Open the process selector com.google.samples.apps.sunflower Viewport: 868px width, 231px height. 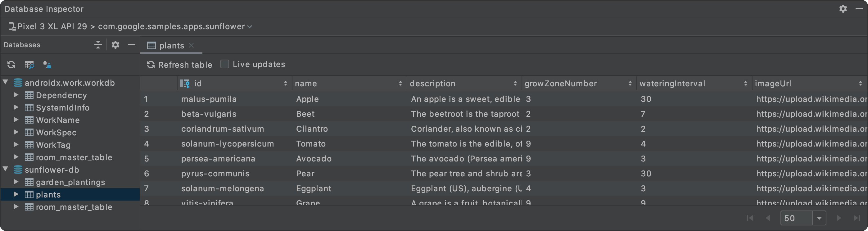point(175,26)
